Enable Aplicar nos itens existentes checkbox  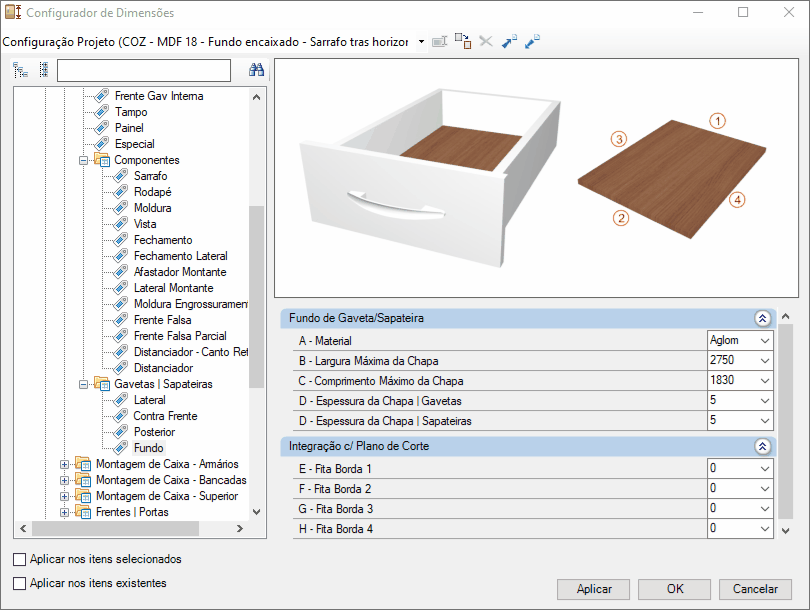(x=20, y=583)
